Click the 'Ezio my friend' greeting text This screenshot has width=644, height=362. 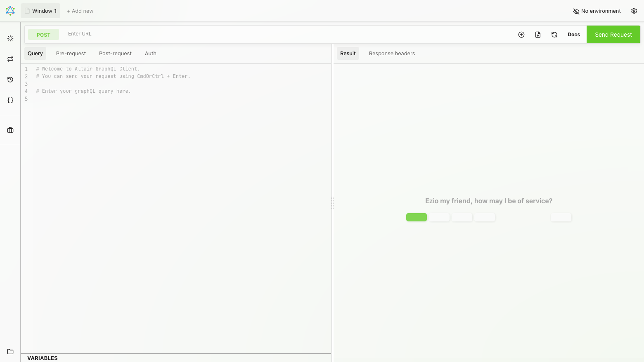489,201
